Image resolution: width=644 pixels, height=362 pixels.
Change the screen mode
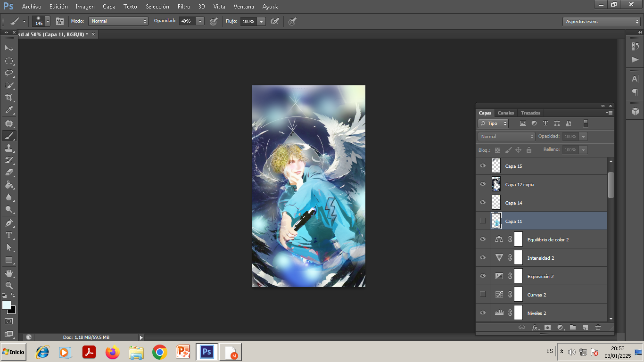click(9, 334)
